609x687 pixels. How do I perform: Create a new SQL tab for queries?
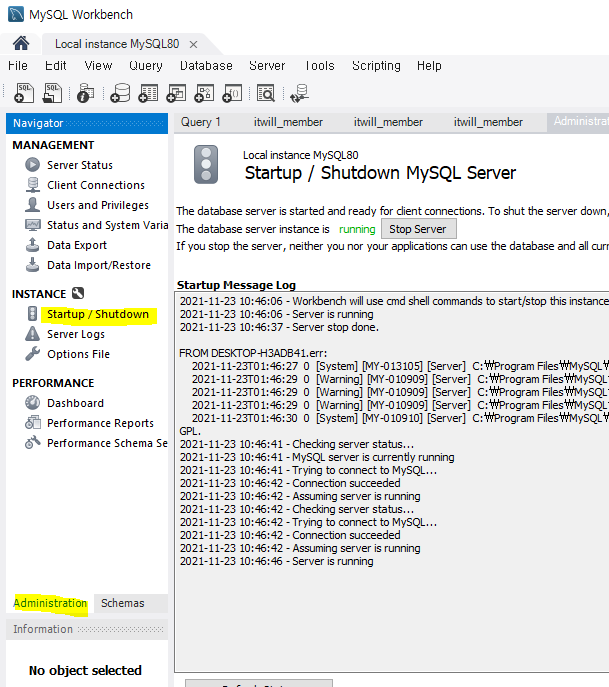pos(24,93)
